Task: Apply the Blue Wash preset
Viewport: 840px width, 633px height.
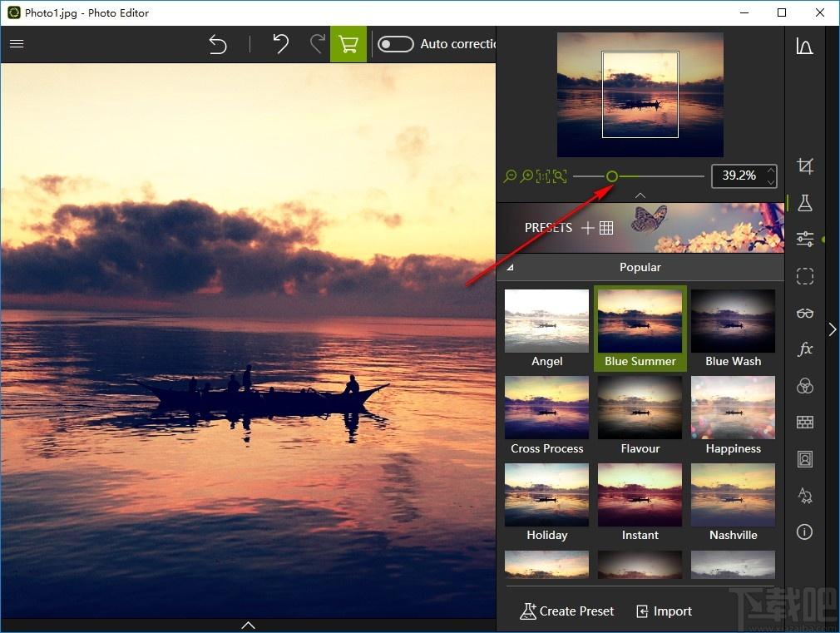Action: (733, 329)
